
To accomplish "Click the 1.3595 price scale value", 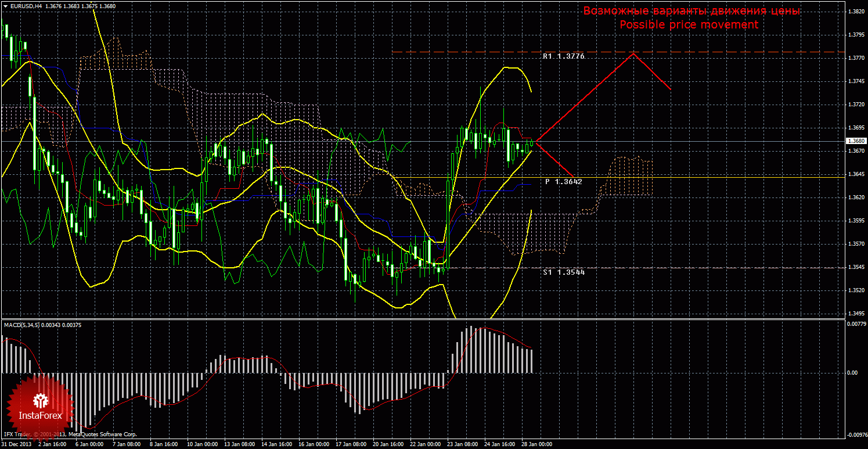I will click(856, 221).
